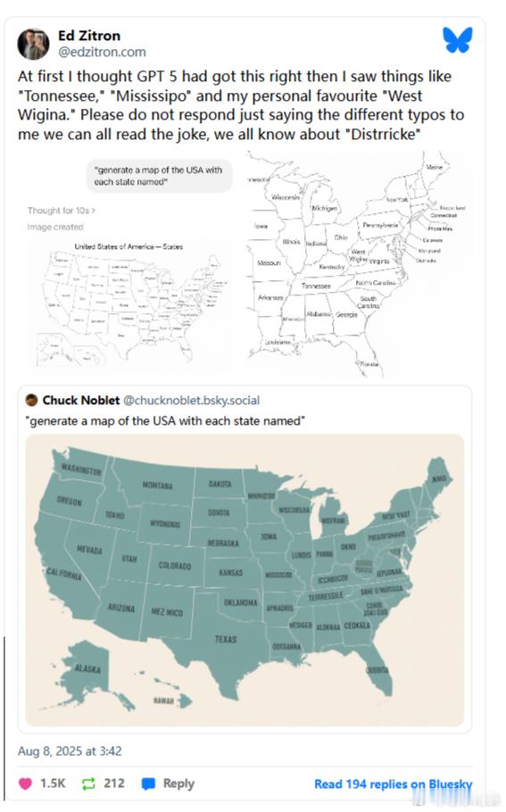Open Chuck Noblet's small avatar icon
Viewport: 506px width, 812px height.
point(31,400)
